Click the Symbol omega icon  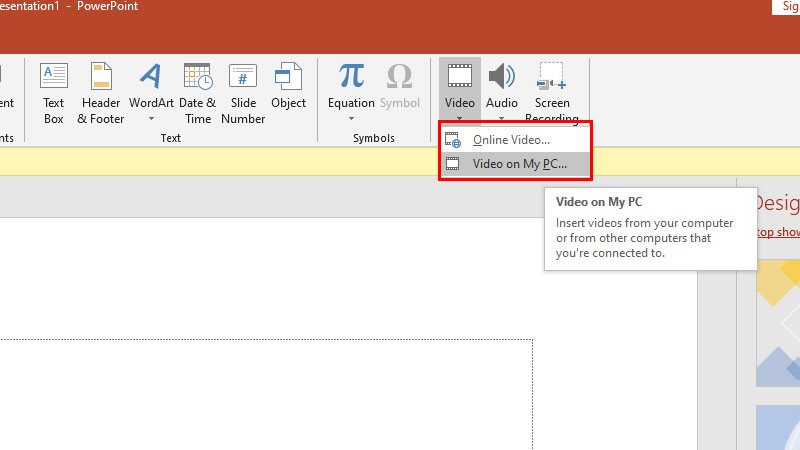[x=399, y=76]
